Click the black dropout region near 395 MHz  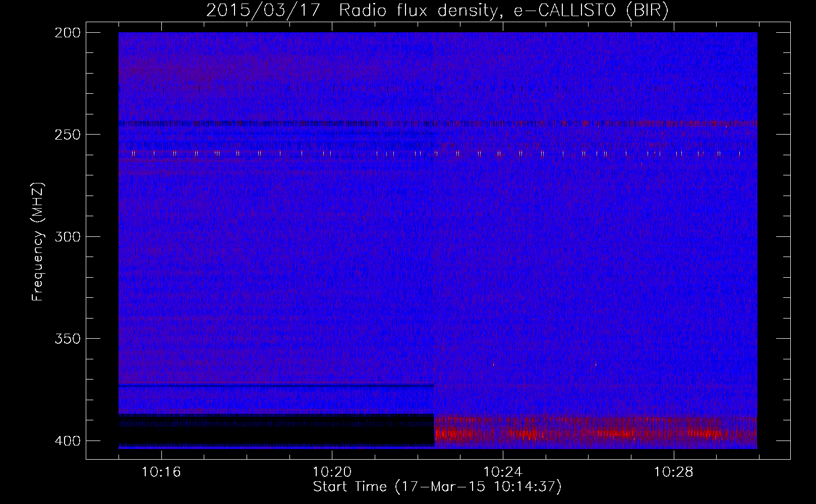276,430
